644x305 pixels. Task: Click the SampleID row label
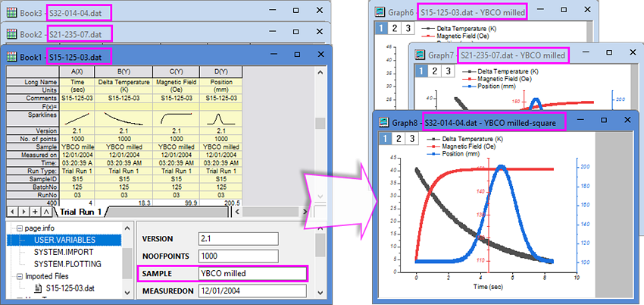coord(33,179)
